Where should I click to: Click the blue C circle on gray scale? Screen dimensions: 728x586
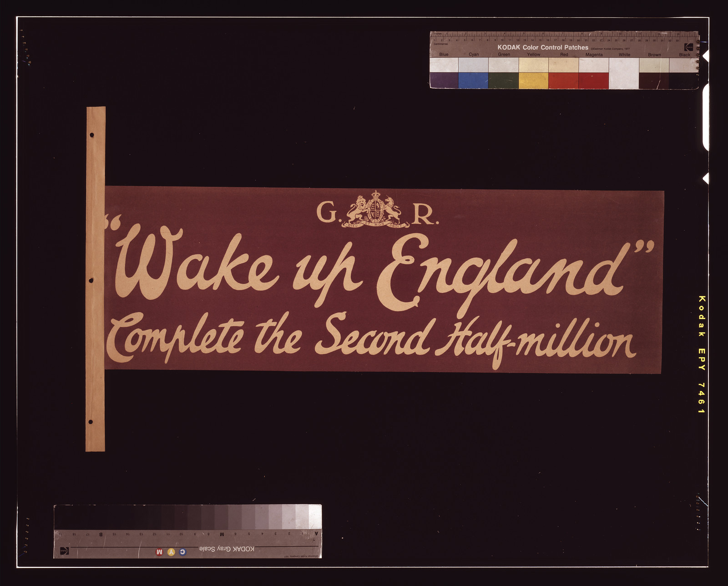[x=182, y=552]
